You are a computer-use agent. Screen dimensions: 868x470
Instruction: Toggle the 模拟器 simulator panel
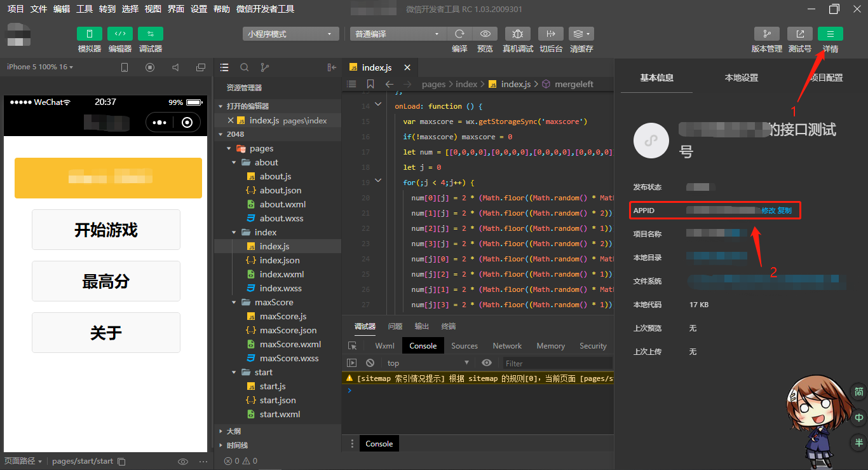pyautogui.click(x=90, y=34)
